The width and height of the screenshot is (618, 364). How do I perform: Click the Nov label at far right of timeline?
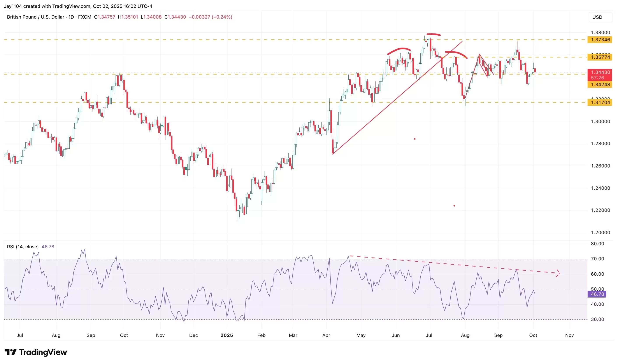coord(569,335)
